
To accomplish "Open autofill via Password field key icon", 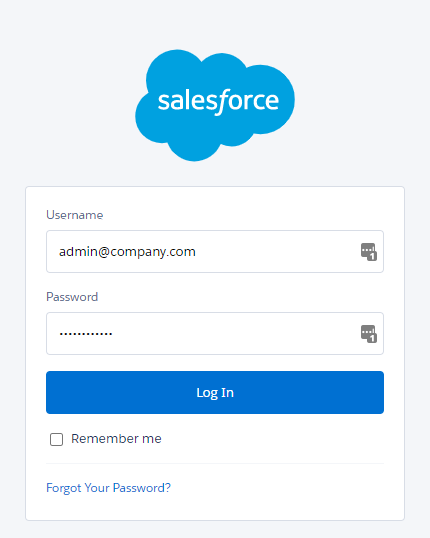I will pos(369,334).
